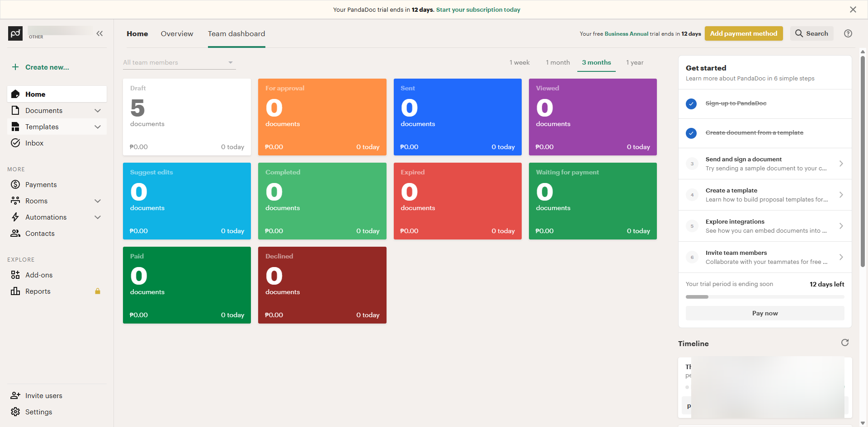
Task: Select the 1 week time range
Action: click(519, 62)
